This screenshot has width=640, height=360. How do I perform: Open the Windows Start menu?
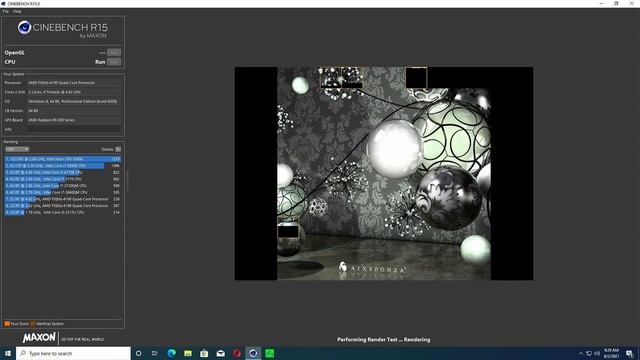[x=8, y=353]
